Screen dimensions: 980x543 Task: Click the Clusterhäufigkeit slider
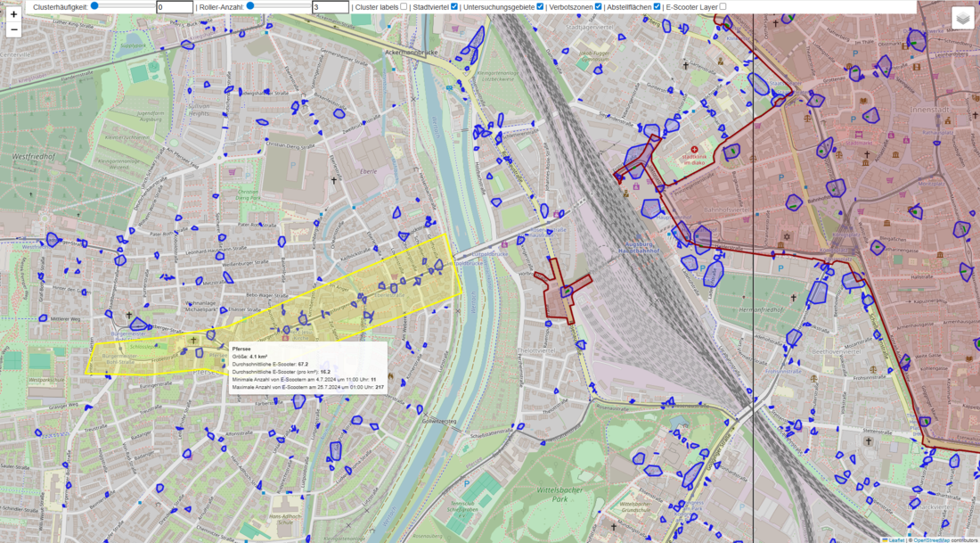click(x=123, y=6)
